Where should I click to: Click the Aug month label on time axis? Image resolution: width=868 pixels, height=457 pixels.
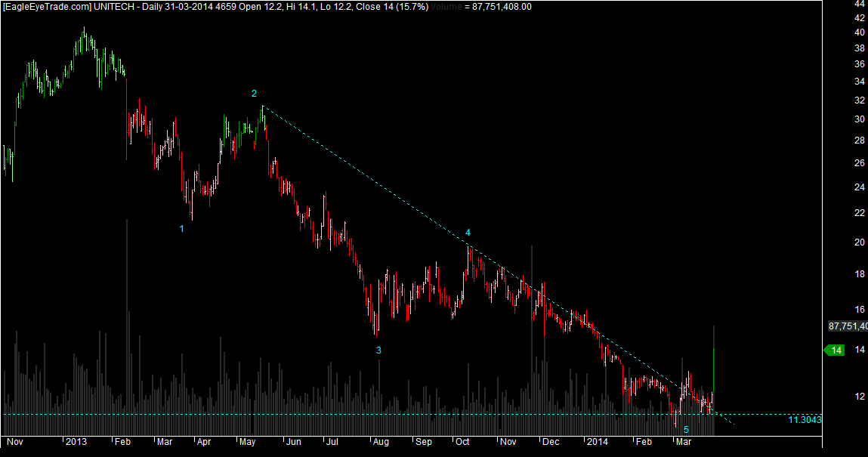click(x=381, y=441)
